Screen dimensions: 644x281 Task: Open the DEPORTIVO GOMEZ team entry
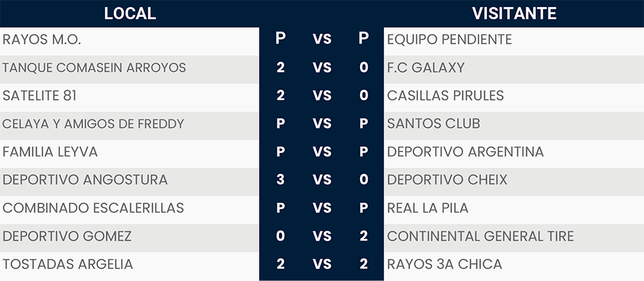[67, 237]
